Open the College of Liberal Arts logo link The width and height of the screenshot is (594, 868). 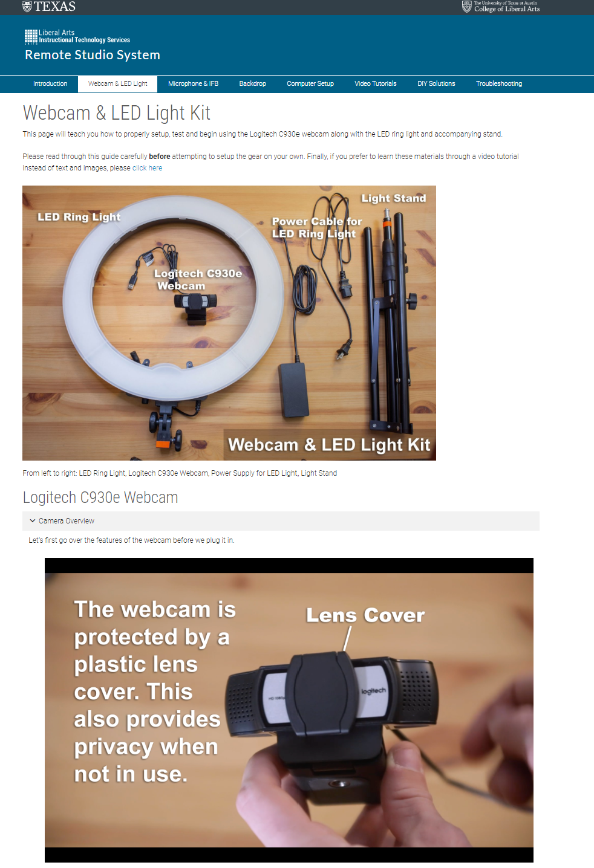coord(501,7)
